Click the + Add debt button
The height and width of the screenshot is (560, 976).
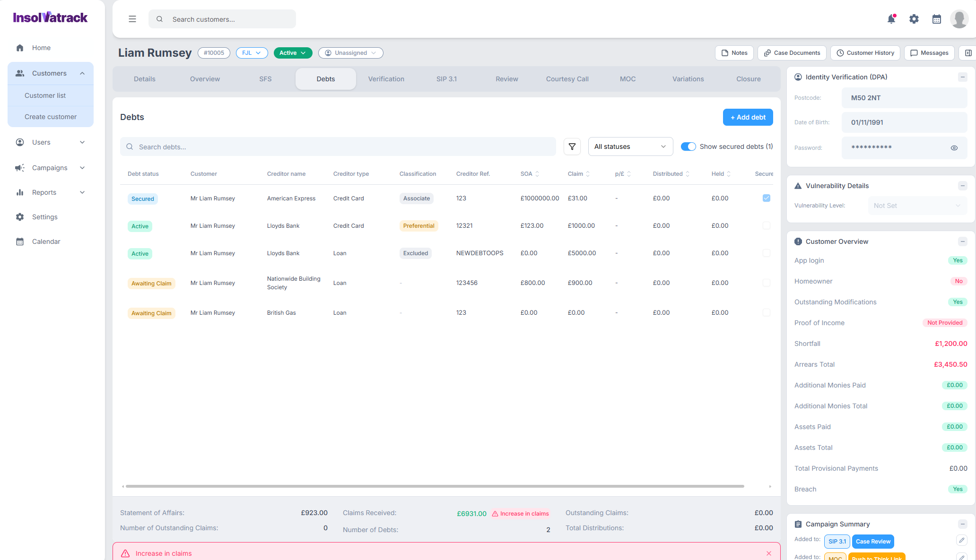click(x=748, y=117)
